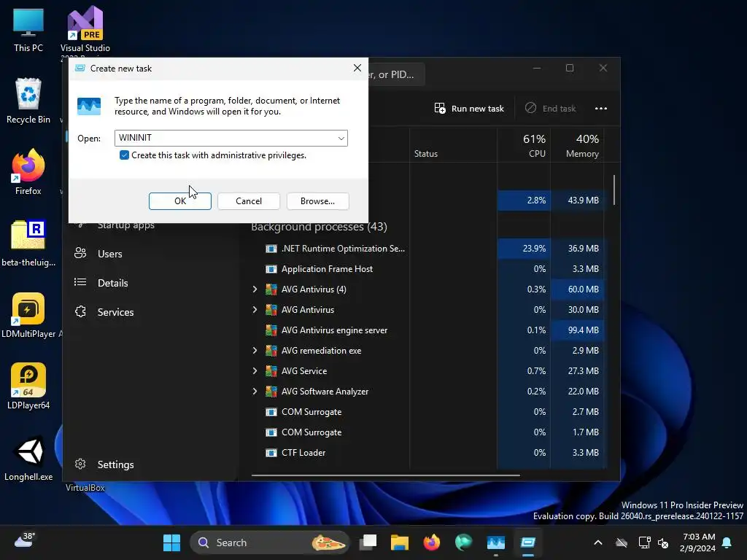
Task: Select Firefox desktop shortcut
Action: pyautogui.click(x=28, y=172)
